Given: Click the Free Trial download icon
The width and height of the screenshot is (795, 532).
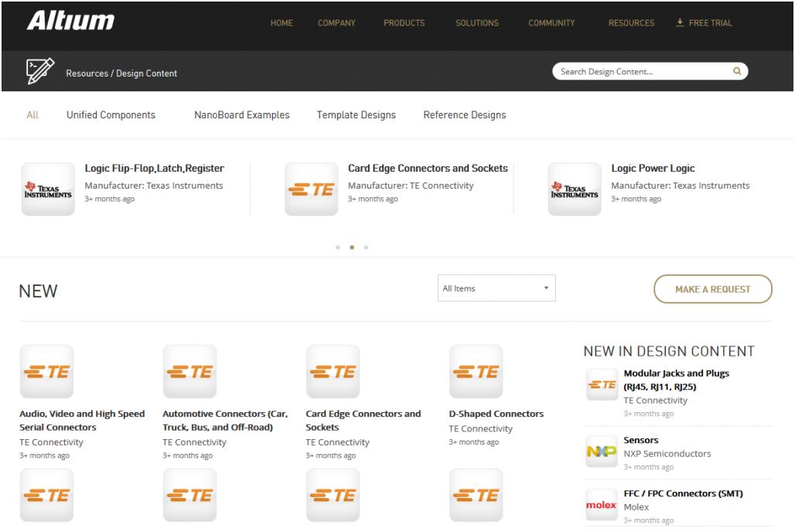Looking at the screenshot, I should 680,23.
